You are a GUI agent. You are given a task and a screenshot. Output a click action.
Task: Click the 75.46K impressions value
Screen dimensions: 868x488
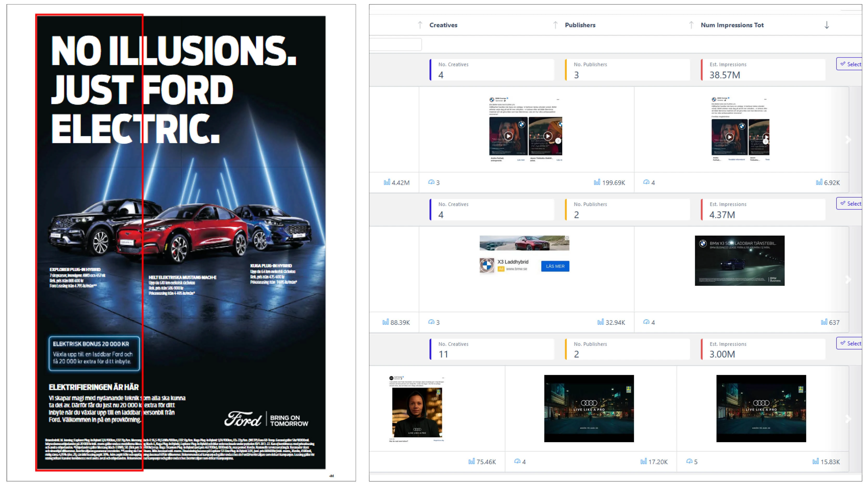(486, 462)
